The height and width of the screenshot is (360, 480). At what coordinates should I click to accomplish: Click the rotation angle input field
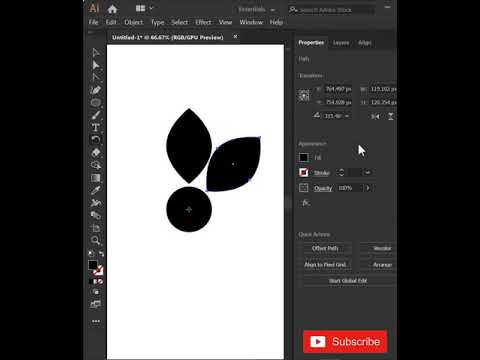click(x=333, y=116)
